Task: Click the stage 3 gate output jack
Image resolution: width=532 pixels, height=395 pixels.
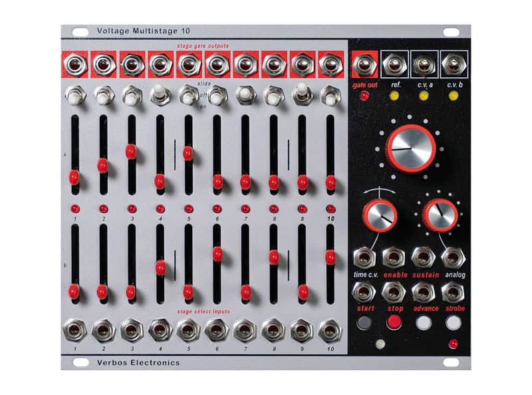Action: click(x=132, y=64)
